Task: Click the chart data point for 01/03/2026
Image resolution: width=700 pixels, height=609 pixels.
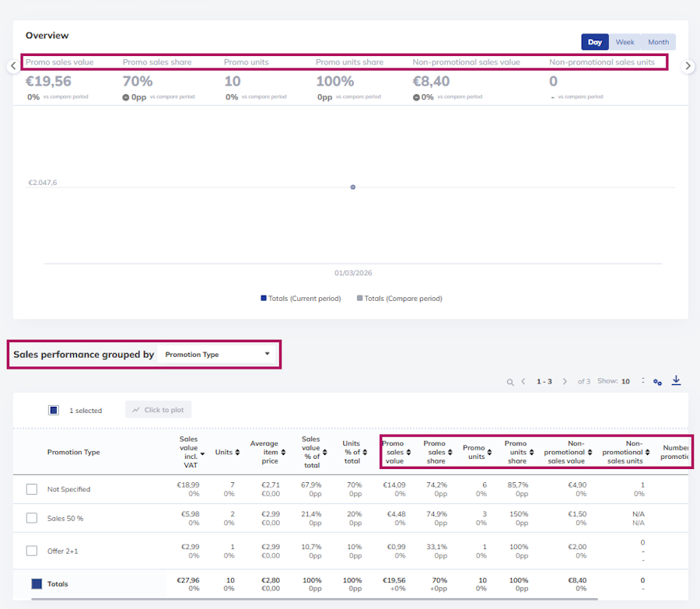Action: coord(352,187)
